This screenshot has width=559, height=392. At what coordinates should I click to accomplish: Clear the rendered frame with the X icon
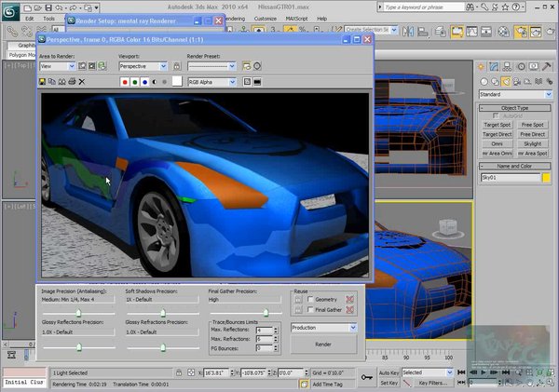pos(82,82)
